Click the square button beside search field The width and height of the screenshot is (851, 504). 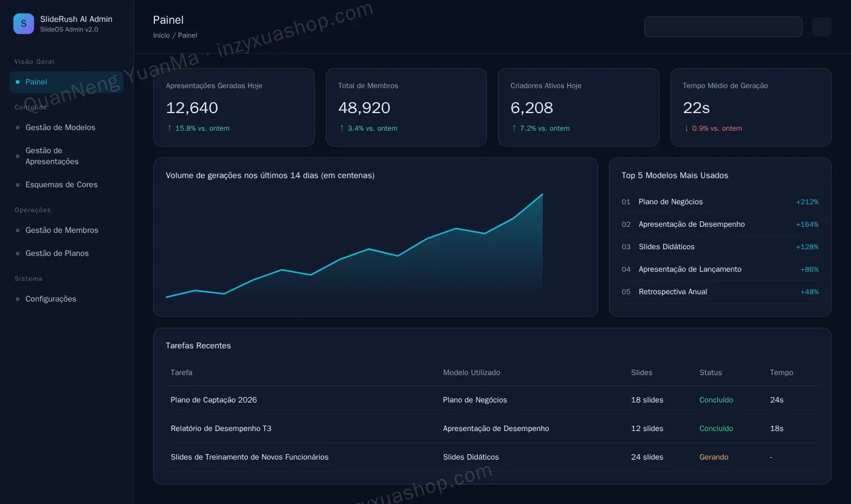tap(821, 27)
